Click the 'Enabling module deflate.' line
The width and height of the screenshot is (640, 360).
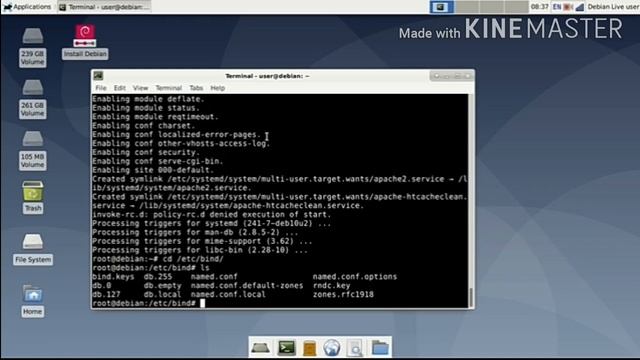point(148,99)
